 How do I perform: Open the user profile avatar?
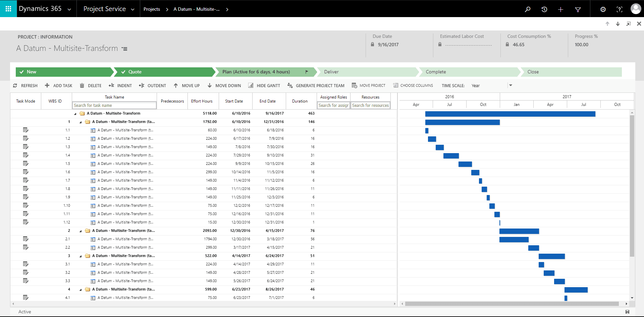[x=636, y=9]
